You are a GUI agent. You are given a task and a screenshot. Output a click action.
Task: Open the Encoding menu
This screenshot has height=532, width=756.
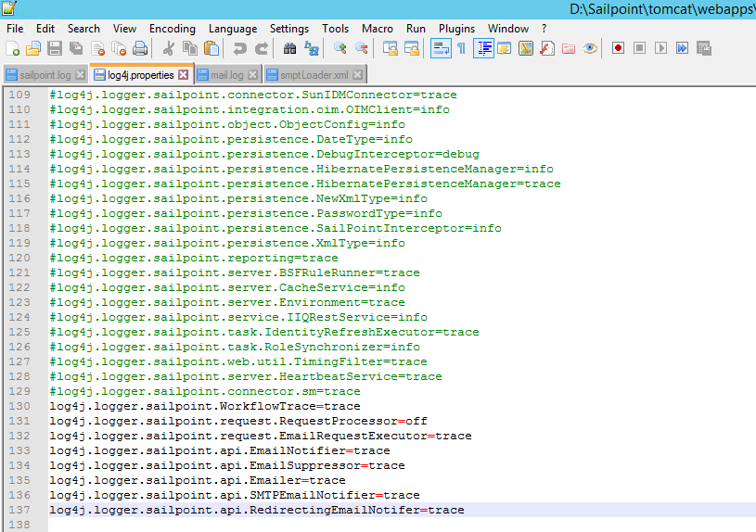click(173, 29)
